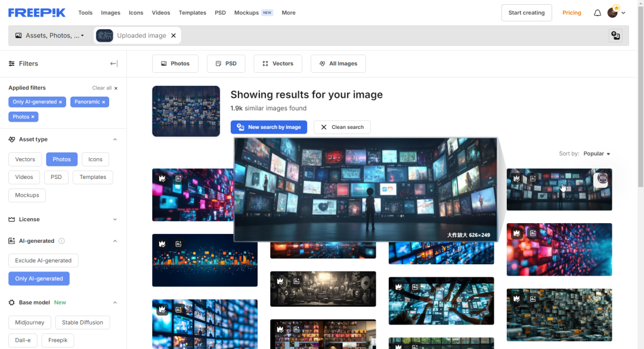This screenshot has width=644, height=349.
Task: Select the Exclude AI-generated option
Action: tap(43, 261)
